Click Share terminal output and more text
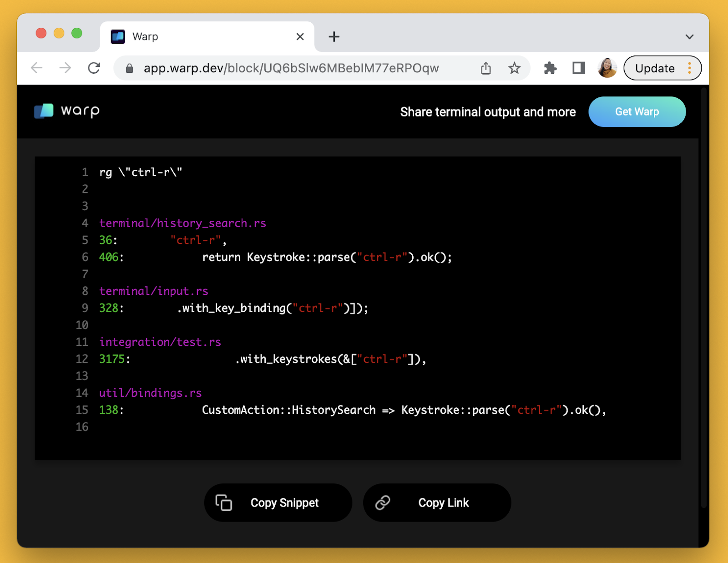This screenshot has width=728, height=563. 488,112
